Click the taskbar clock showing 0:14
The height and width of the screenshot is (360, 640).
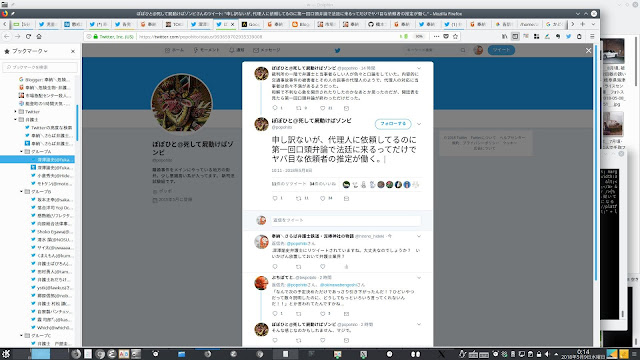coord(583,354)
